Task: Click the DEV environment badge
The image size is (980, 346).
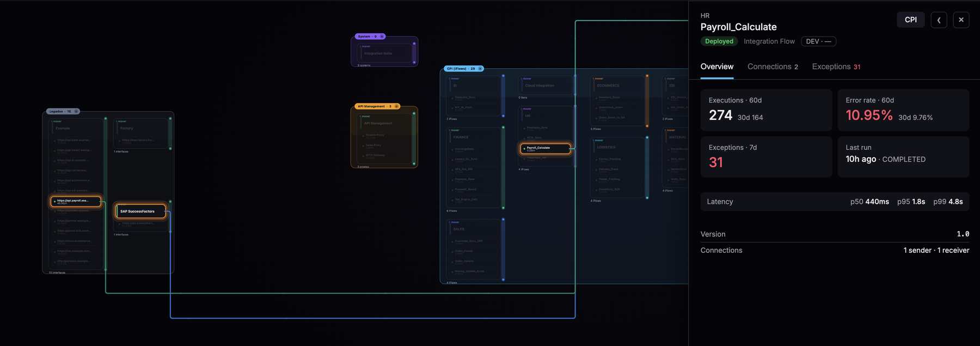Action: pos(818,41)
